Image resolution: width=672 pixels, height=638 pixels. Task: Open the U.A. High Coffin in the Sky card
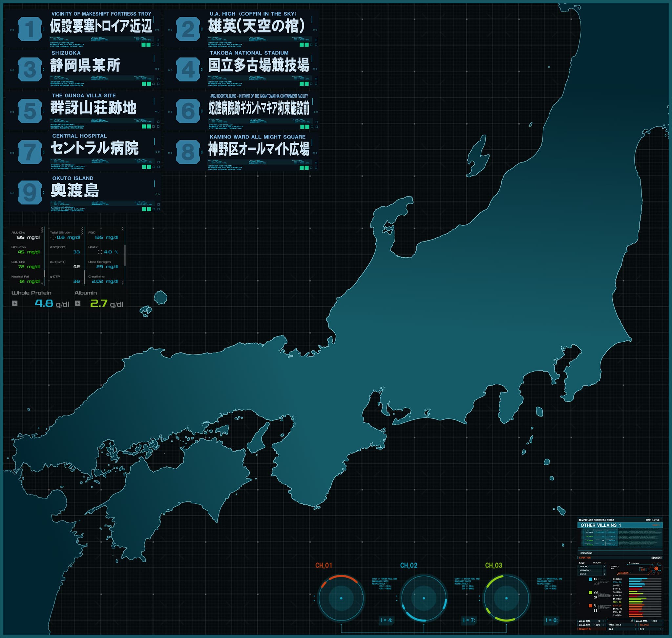click(241, 29)
